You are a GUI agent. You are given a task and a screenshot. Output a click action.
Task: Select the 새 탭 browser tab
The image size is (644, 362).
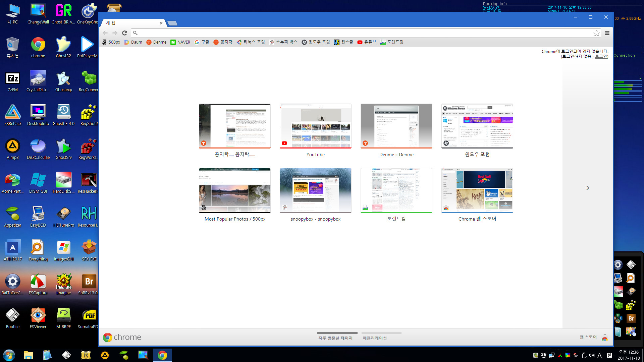pyautogui.click(x=132, y=23)
